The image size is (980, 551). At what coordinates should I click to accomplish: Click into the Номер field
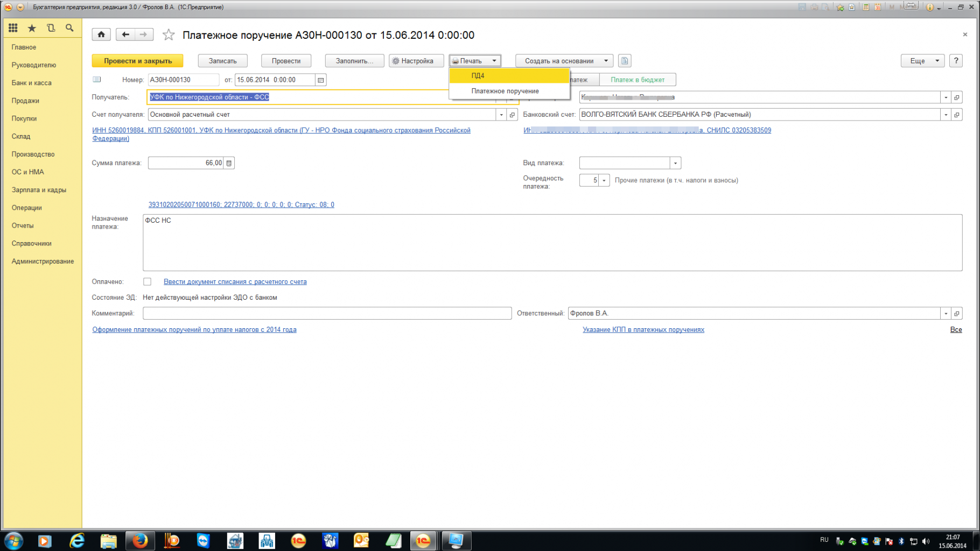point(183,80)
